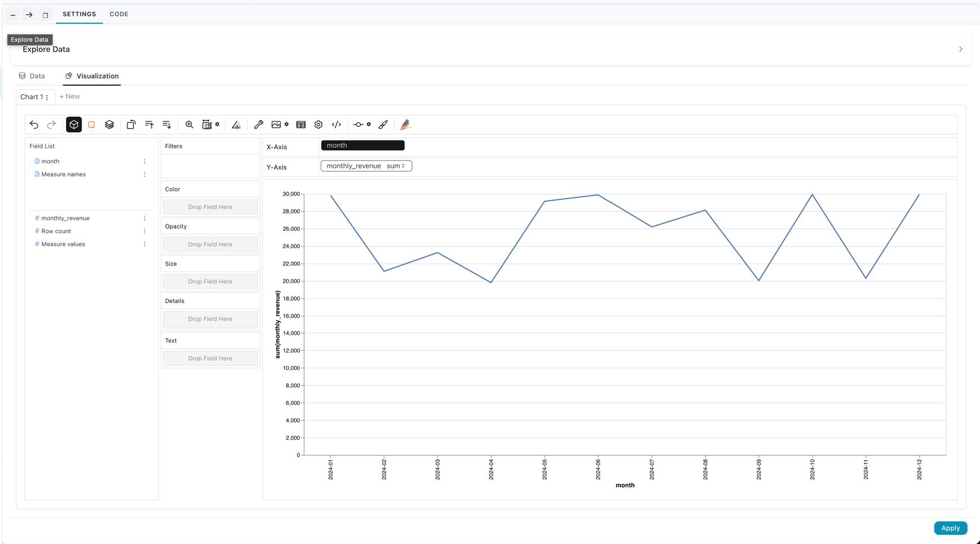Open month field options menu
This screenshot has height=544, width=980.
(x=145, y=162)
